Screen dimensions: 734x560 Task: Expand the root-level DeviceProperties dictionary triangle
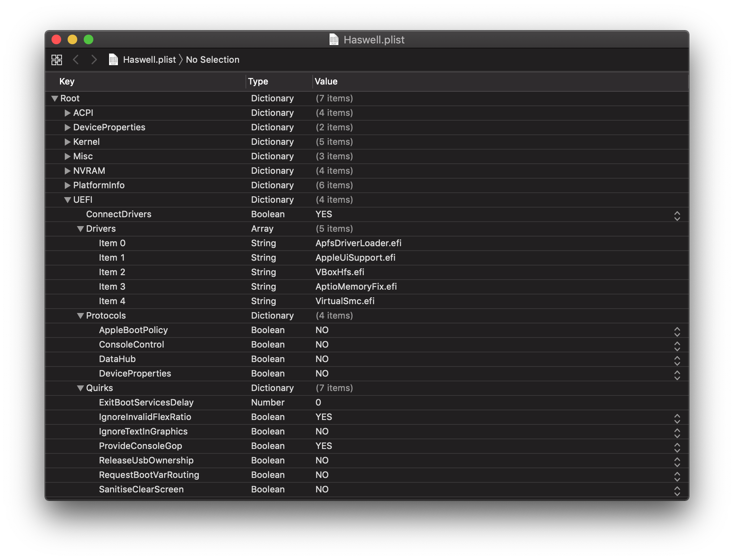click(68, 128)
